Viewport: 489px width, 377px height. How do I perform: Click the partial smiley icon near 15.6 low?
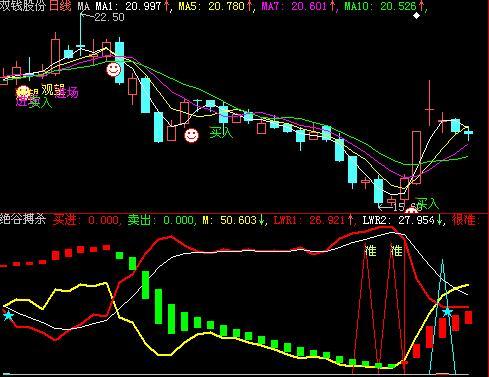tap(411, 210)
